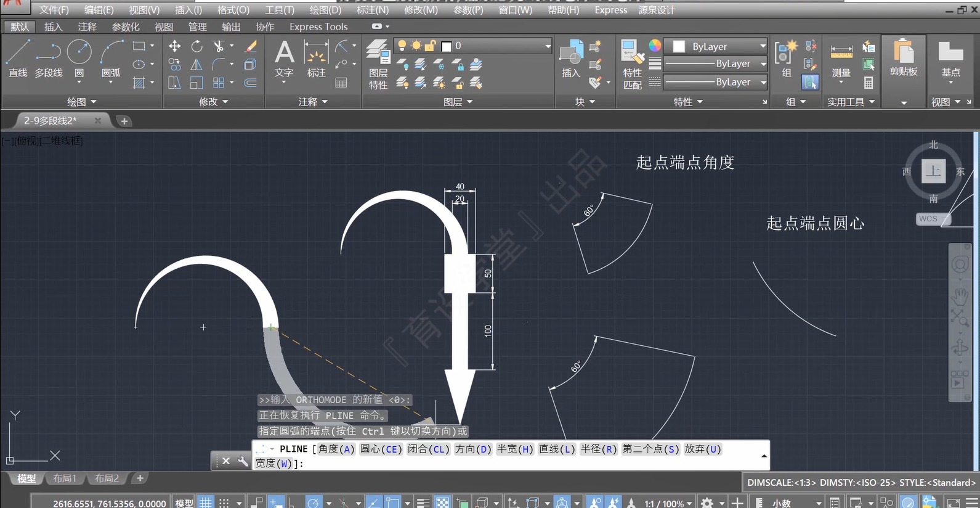Viewport: 980px width, 508px height.
Task: Toggle polar tracking in status bar
Action: click(314, 503)
